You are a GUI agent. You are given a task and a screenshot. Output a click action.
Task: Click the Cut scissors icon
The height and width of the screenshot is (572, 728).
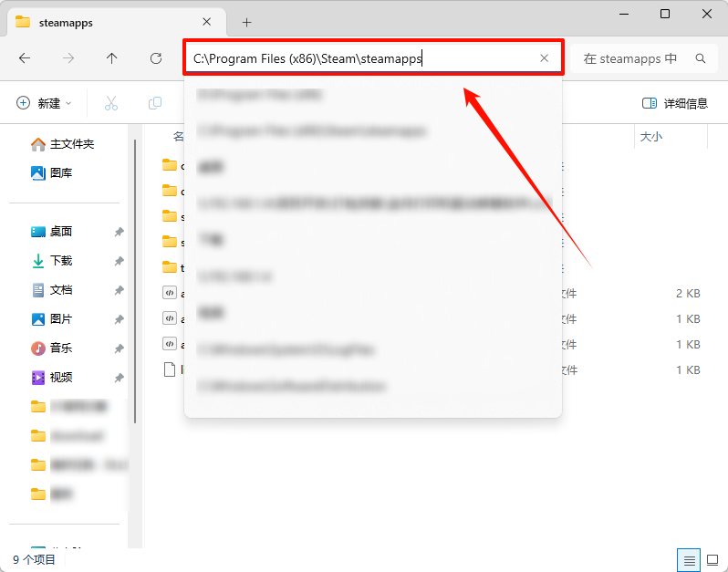[111, 103]
